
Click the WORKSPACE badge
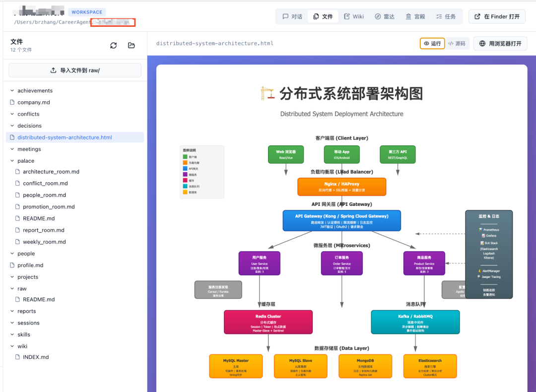[87, 12]
